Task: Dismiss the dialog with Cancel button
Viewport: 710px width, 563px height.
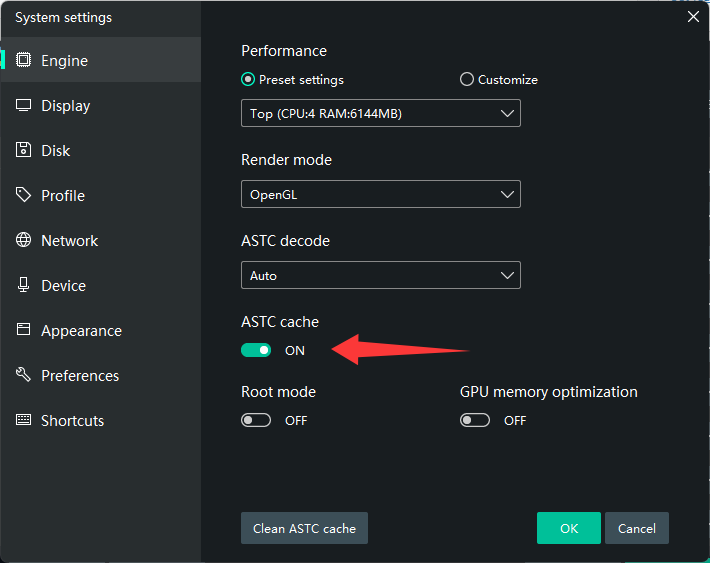Action: pos(636,528)
